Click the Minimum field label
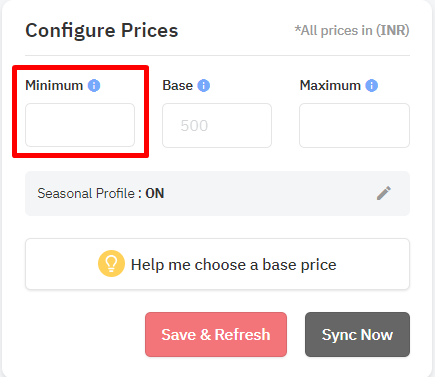435x377 pixels. (x=54, y=86)
